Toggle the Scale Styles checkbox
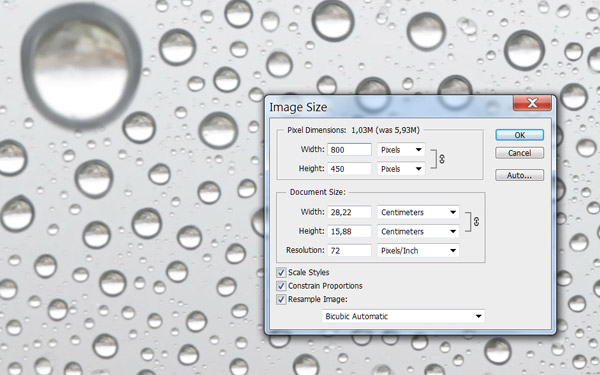Screen dimensions: 600x375 point(281,272)
